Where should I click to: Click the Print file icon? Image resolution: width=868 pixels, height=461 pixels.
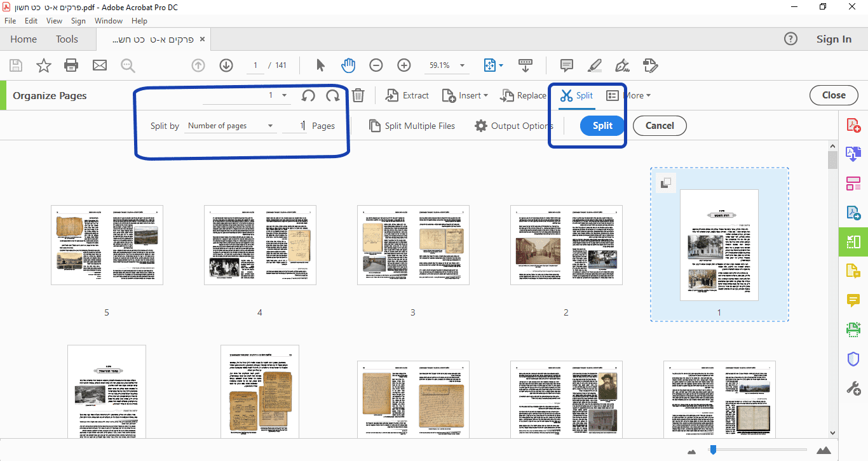(71, 65)
